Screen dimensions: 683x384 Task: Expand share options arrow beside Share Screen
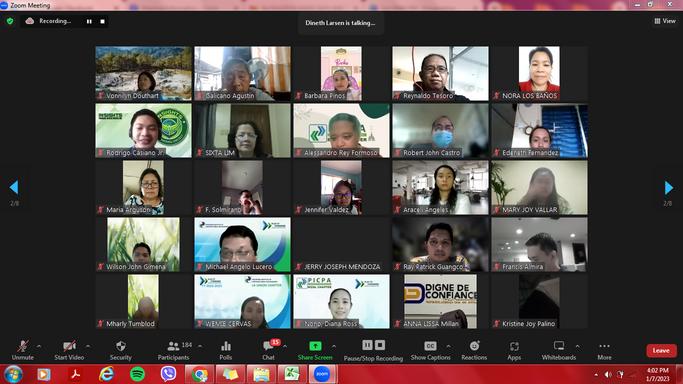334,347
